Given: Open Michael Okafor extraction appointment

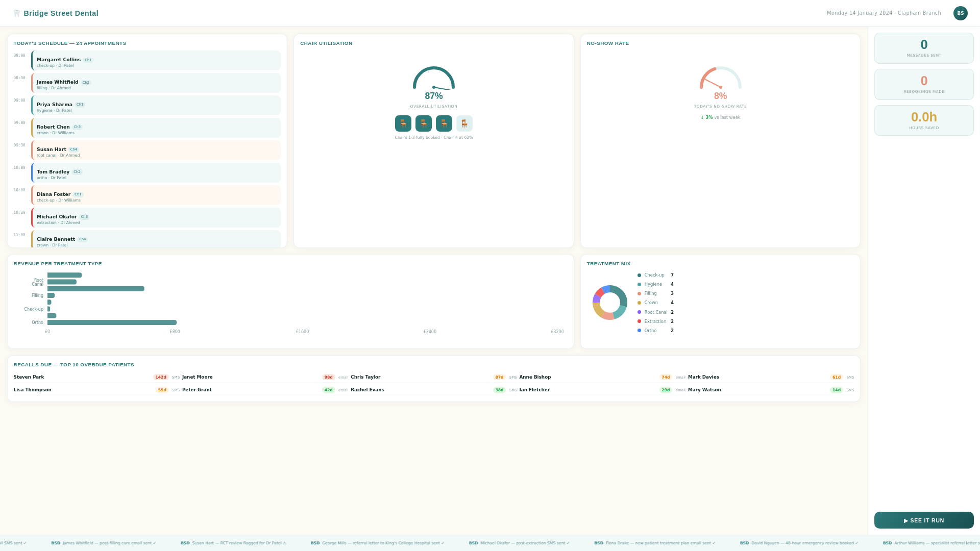Looking at the screenshot, I should pos(156,218).
